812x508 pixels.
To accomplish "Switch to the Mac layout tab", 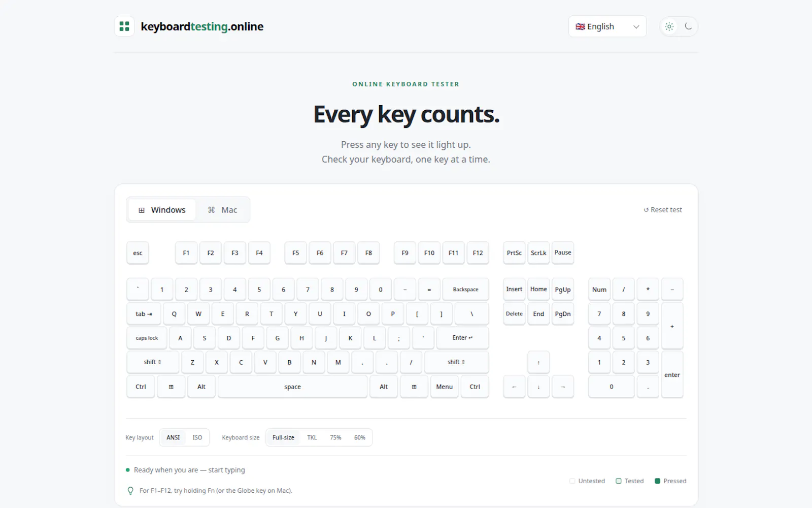I will [222, 210].
